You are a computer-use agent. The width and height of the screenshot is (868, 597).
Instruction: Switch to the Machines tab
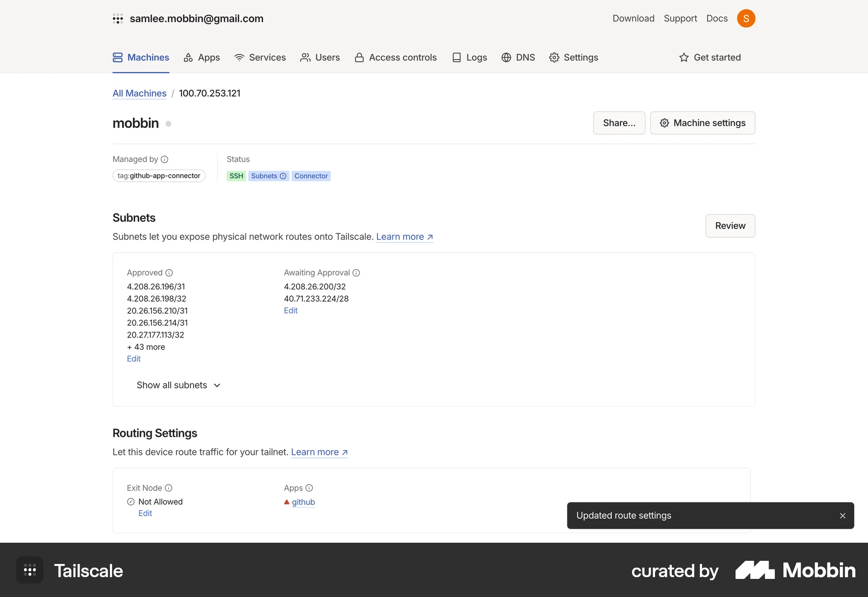(140, 57)
